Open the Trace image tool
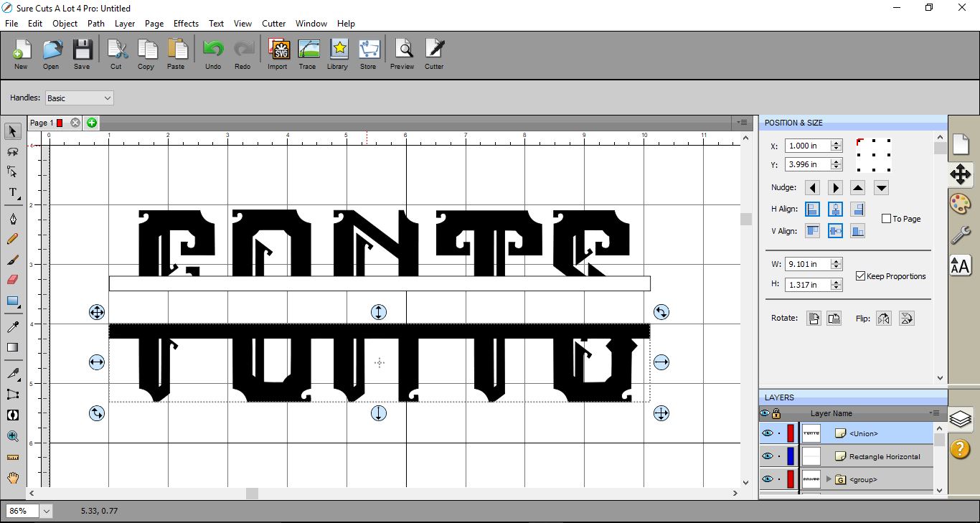This screenshot has height=523, width=980. (308, 55)
